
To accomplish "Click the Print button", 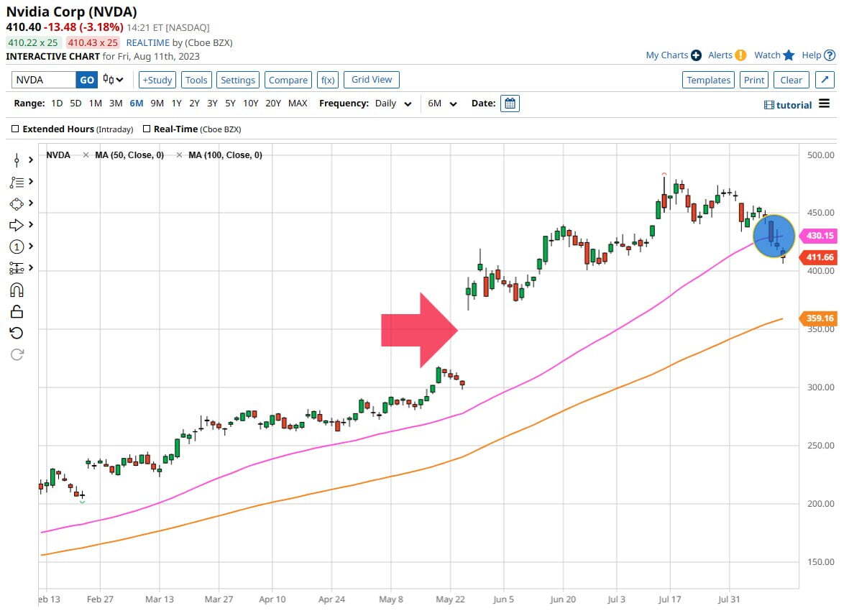I will coord(753,80).
